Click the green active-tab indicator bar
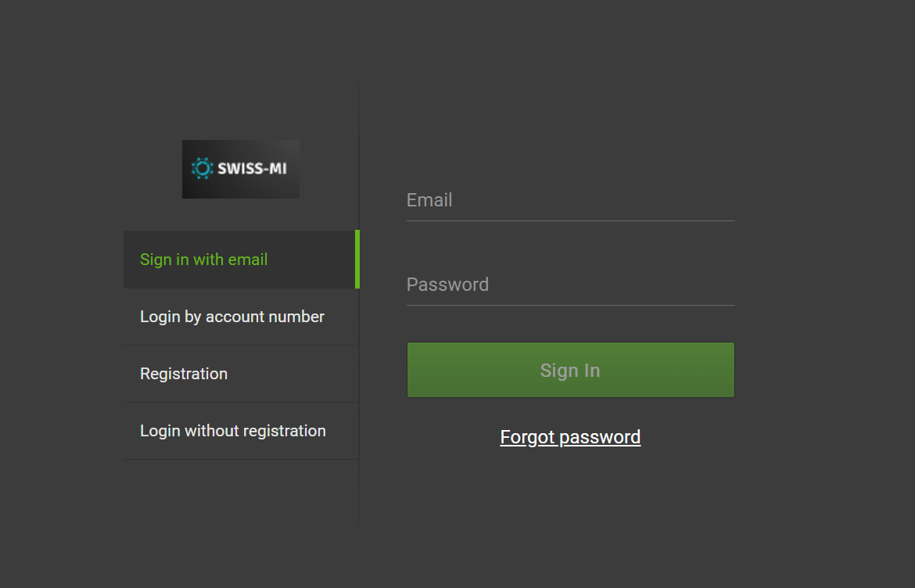 [x=357, y=260]
